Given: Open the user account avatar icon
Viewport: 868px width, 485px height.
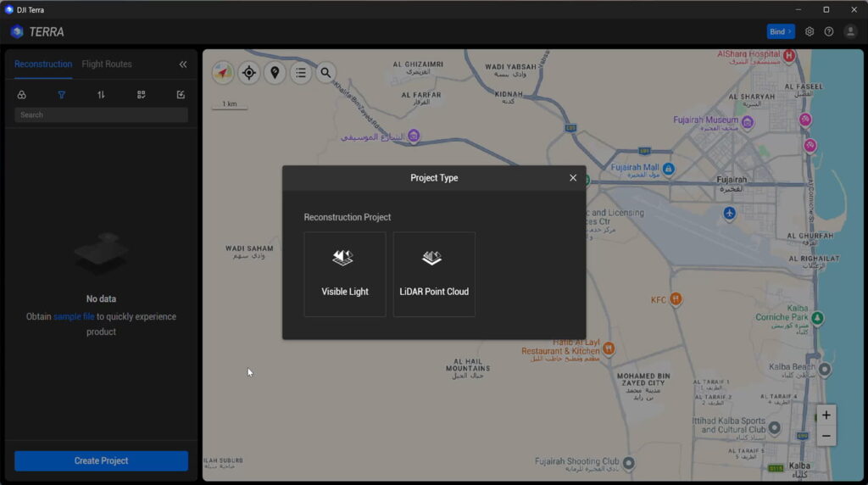Looking at the screenshot, I should coord(850,31).
